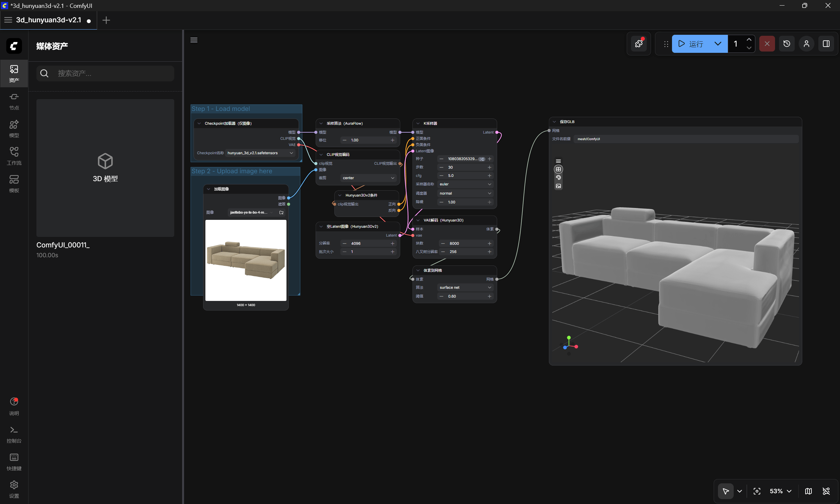Toggle the right side panel layout icon
Screen dimensions: 840x504
coord(826,44)
